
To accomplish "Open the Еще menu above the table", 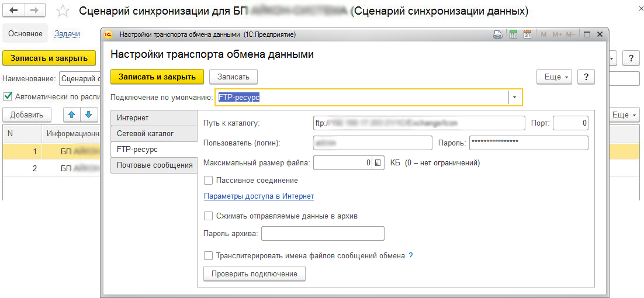I will point(624,115).
